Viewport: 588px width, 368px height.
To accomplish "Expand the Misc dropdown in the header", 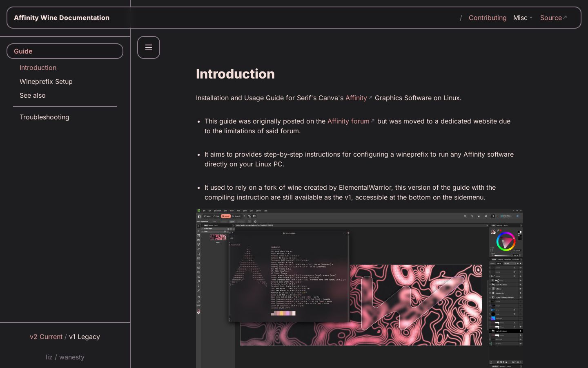I will [x=523, y=18].
